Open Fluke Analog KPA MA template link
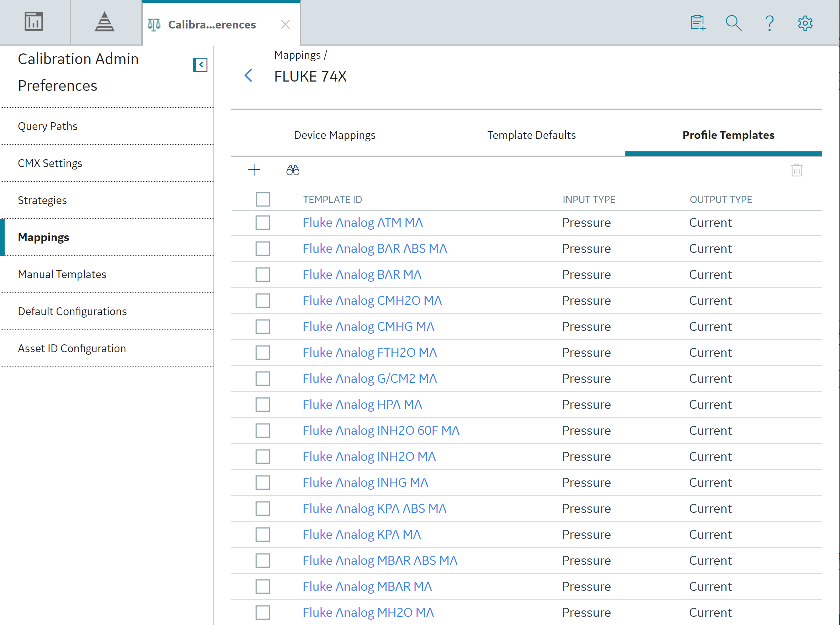 [361, 535]
